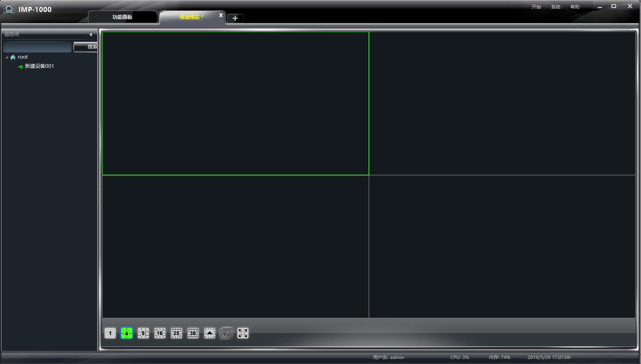This screenshot has width=641, height=364.
Task: Select the 16-window grid layout
Action: coord(160,333)
